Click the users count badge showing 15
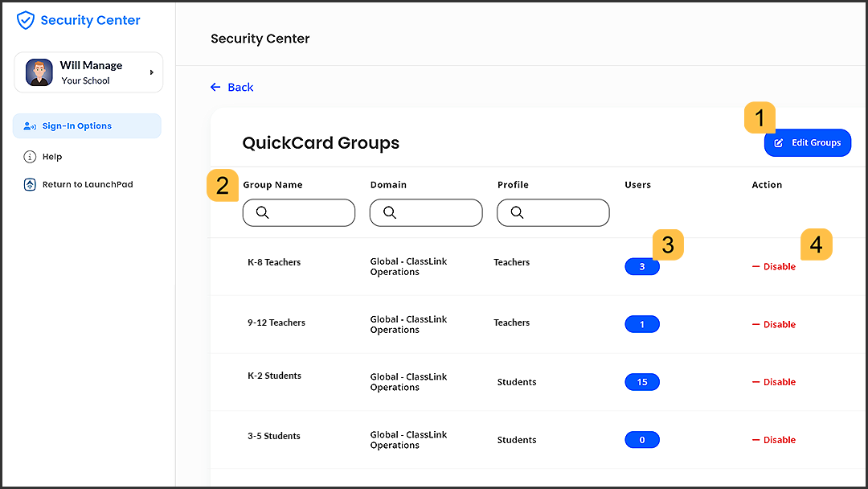 point(642,382)
